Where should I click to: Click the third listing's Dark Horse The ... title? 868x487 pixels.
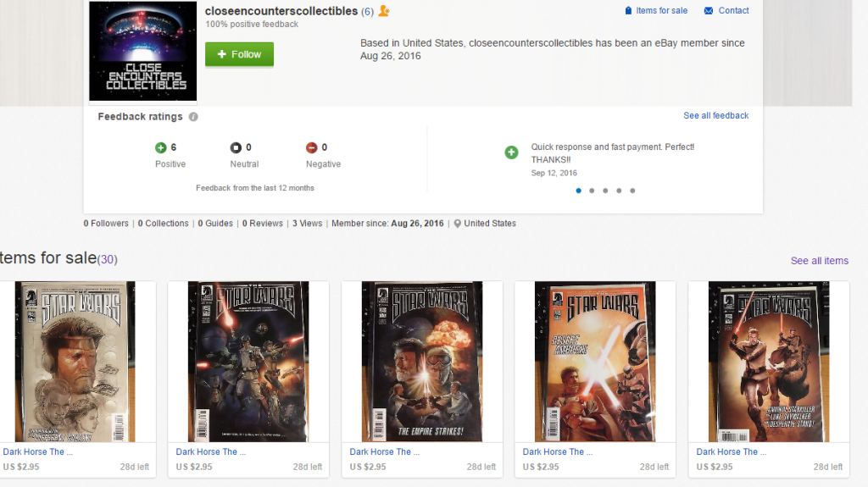click(x=385, y=451)
